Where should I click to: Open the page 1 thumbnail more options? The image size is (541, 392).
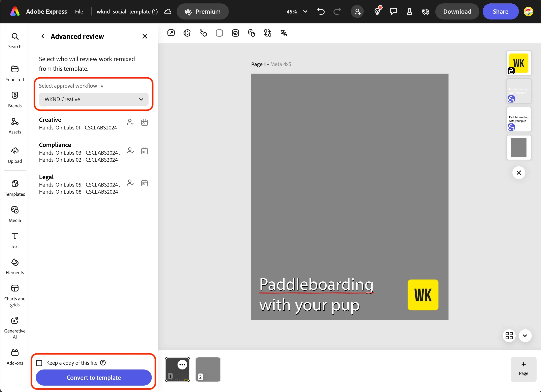182,365
